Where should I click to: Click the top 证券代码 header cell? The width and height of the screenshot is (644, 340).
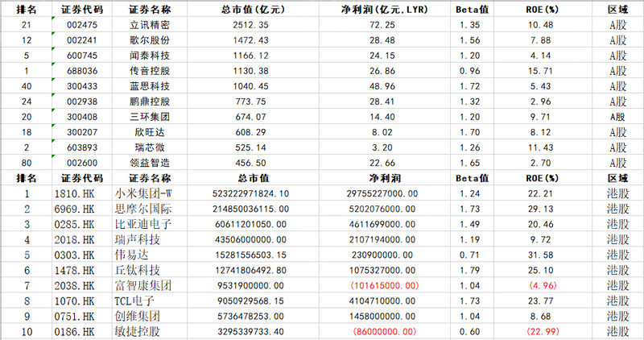pos(82,10)
